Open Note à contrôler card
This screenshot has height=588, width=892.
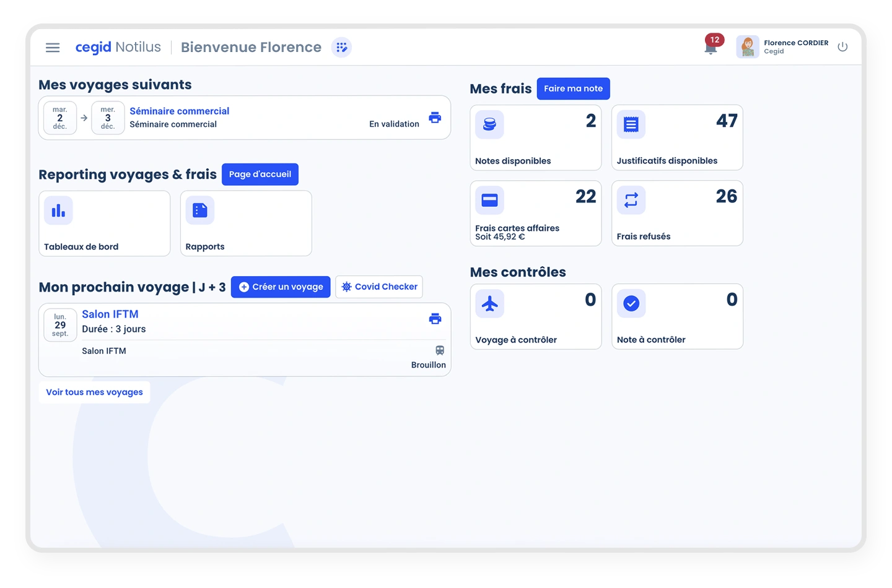tap(676, 316)
